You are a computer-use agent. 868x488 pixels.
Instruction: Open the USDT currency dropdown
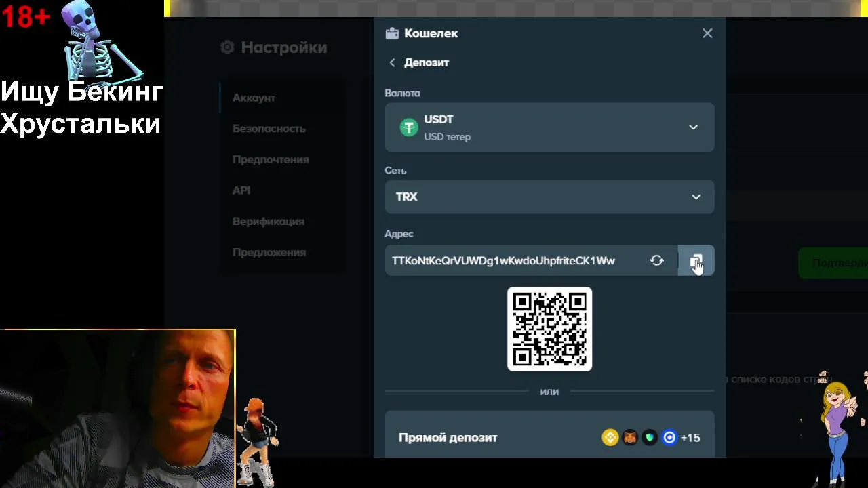pos(549,127)
